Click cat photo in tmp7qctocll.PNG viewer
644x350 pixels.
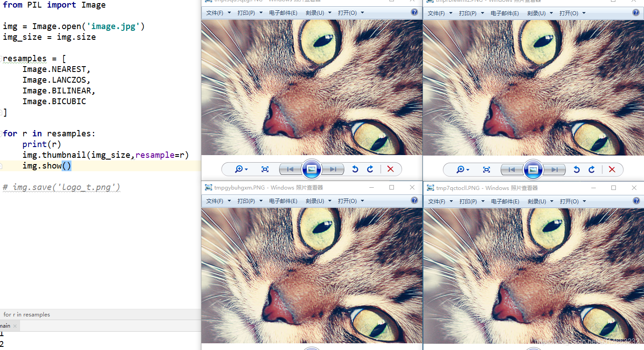pyautogui.click(x=533, y=276)
